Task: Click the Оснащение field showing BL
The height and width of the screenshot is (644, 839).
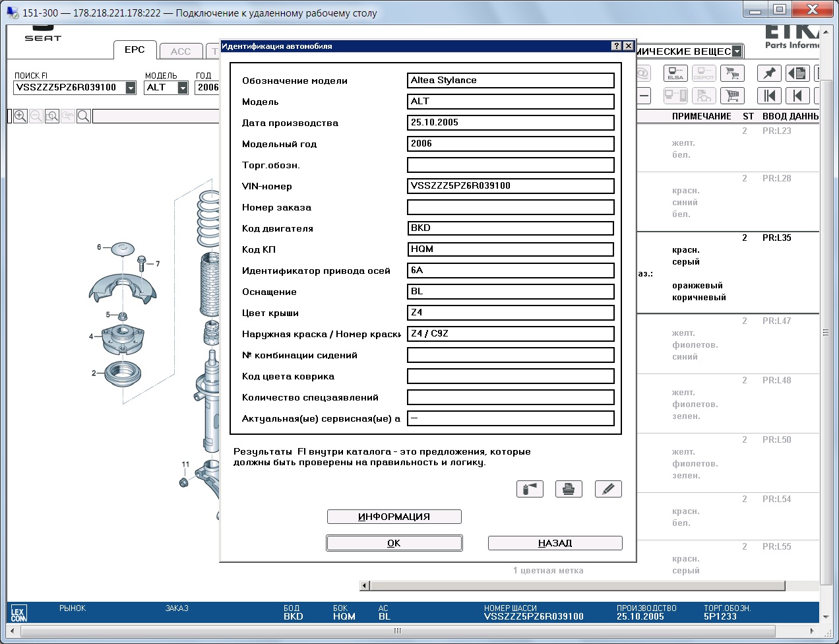Action: pos(511,292)
